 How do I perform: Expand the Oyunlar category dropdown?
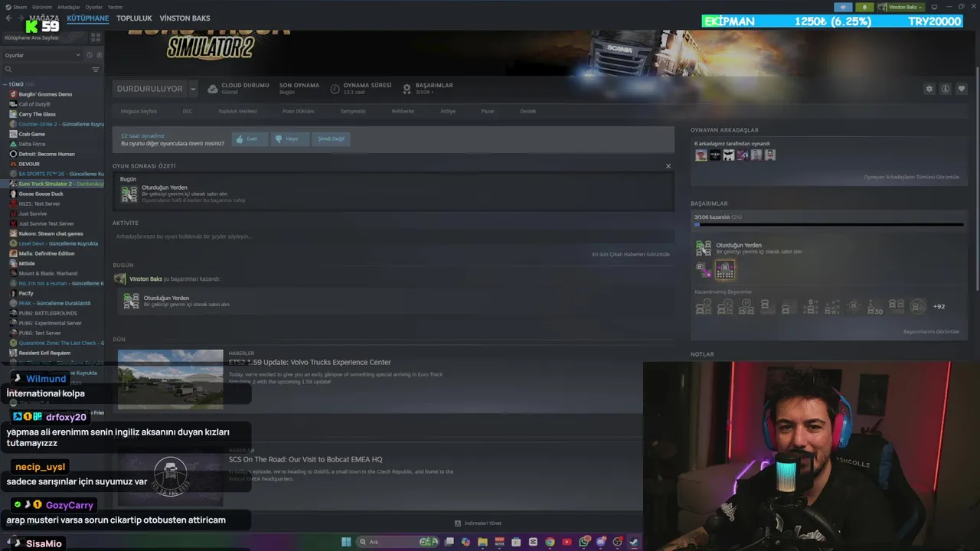tap(42, 55)
